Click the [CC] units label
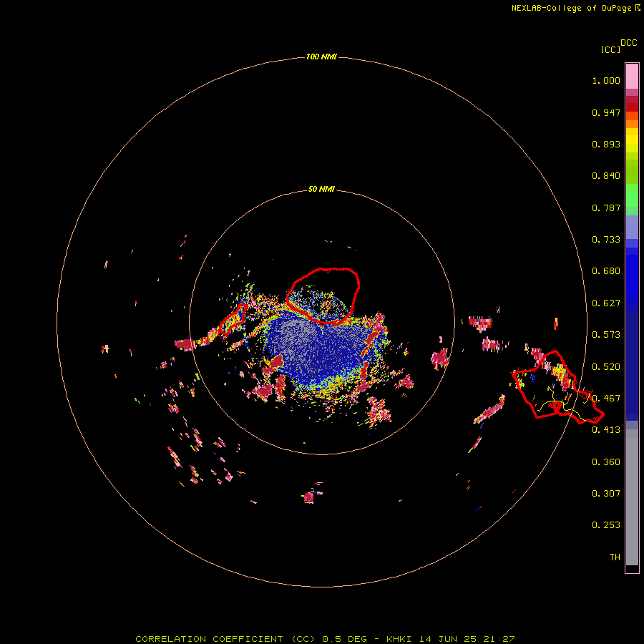The height and width of the screenshot is (644, 644). 610,49
